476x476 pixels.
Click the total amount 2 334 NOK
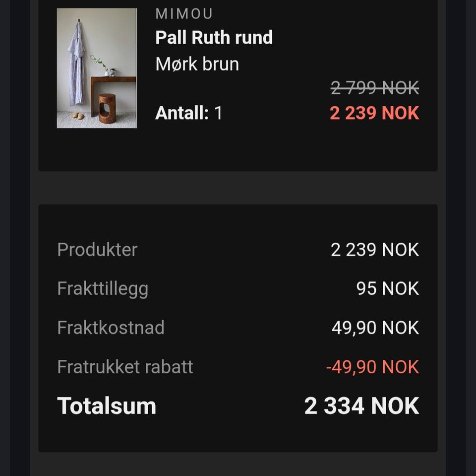[361, 406]
